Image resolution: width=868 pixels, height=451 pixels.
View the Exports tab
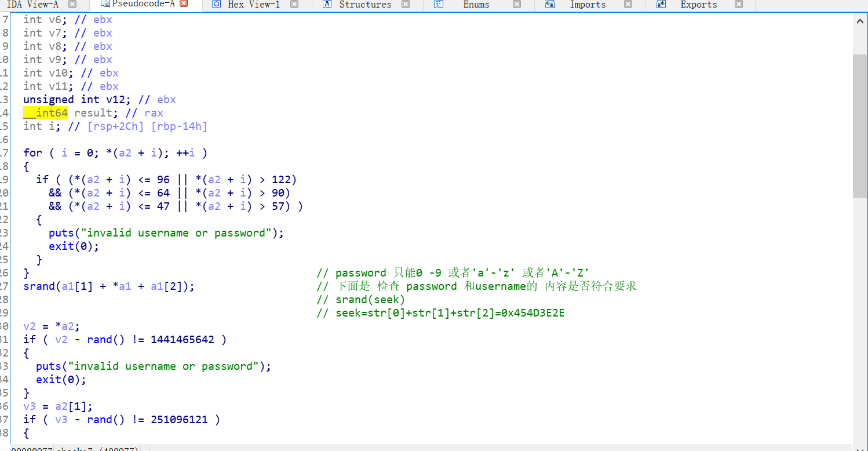click(698, 5)
